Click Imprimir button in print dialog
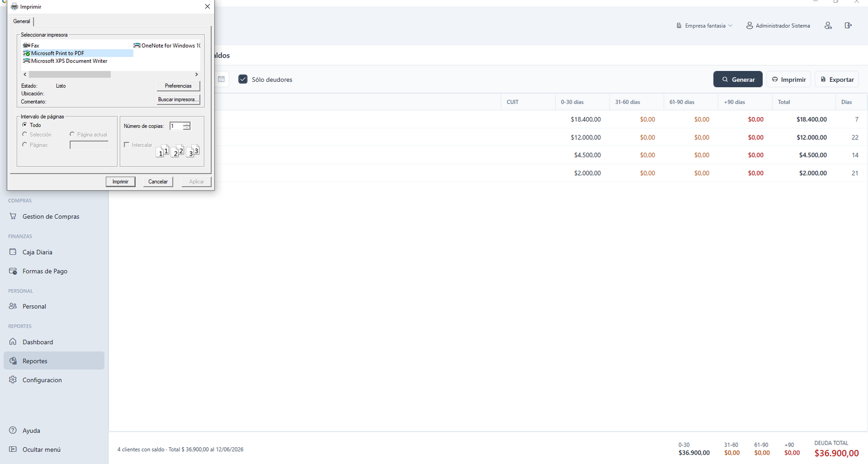 click(120, 182)
